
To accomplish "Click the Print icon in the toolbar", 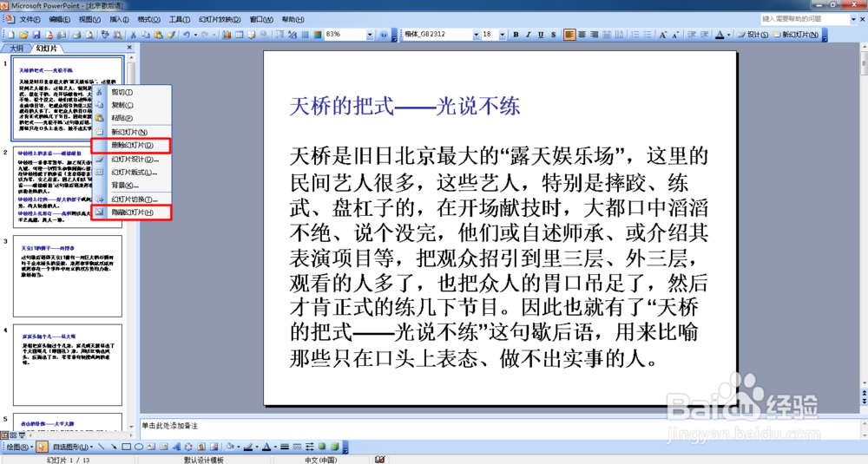I will pos(76,35).
